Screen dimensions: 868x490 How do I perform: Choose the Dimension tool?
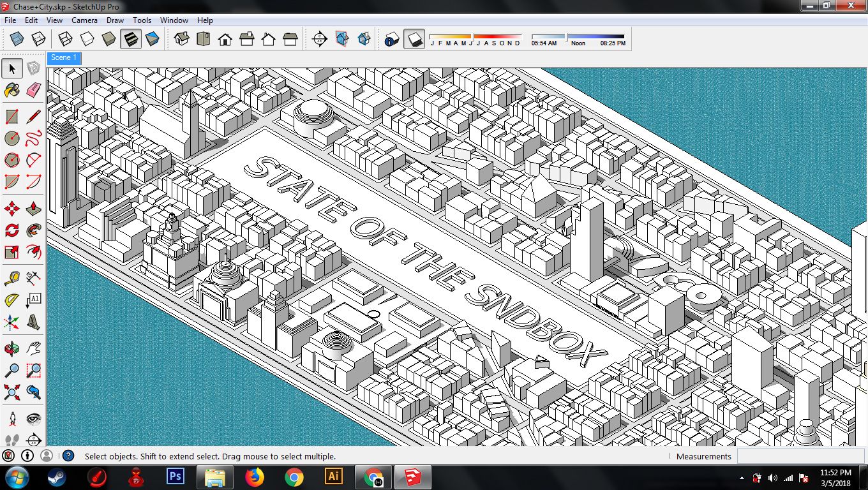coord(33,279)
